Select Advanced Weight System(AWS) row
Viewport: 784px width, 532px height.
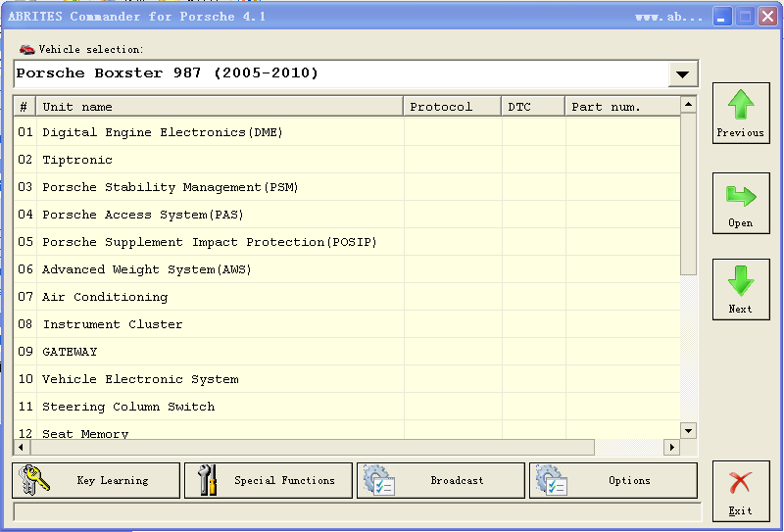point(347,269)
